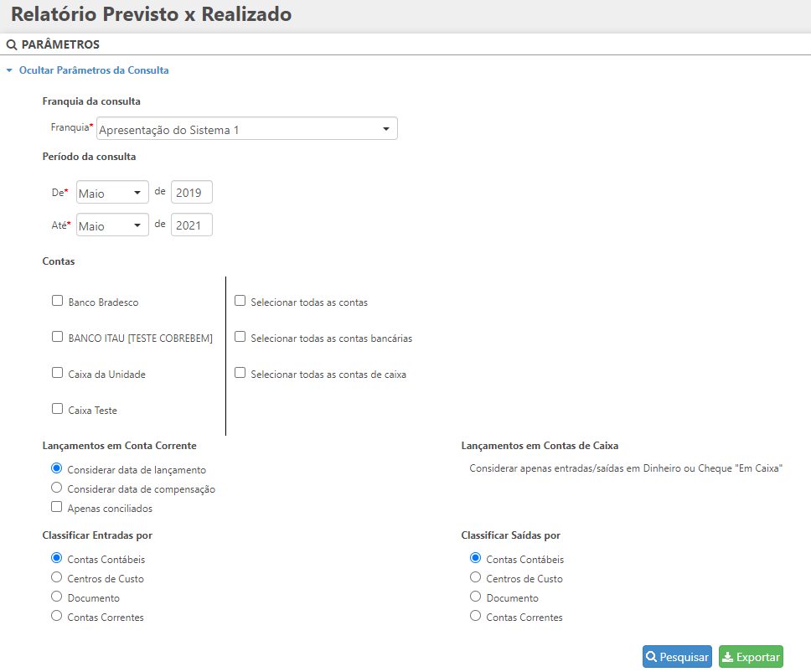Screen dimensions: 811x672
Task: Tick the Caixa Teste checkbox
Action: [x=57, y=409]
